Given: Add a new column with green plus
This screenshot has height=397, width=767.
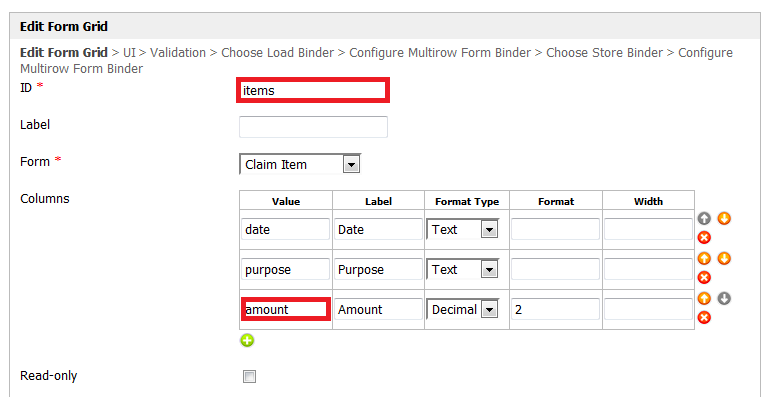Looking at the screenshot, I should point(247,340).
